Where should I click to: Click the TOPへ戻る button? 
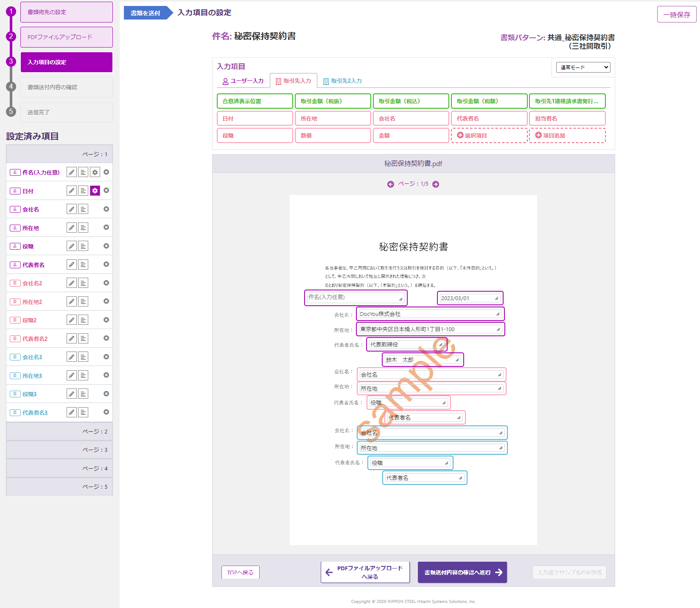(240, 572)
